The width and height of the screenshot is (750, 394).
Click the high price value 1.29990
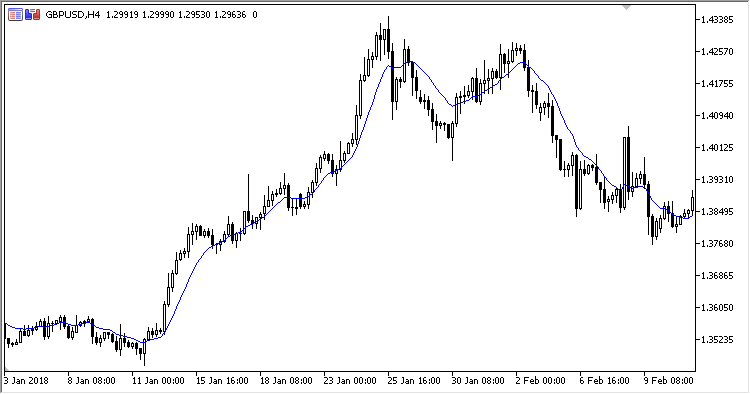point(158,15)
